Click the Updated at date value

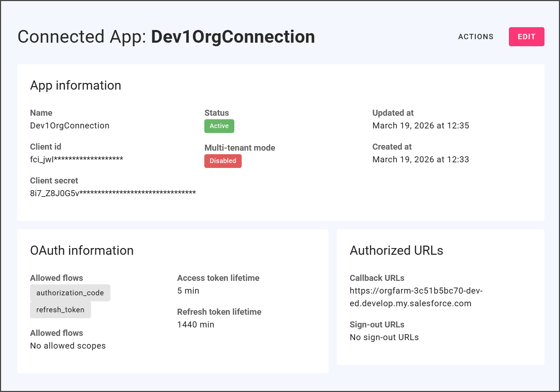click(x=421, y=126)
